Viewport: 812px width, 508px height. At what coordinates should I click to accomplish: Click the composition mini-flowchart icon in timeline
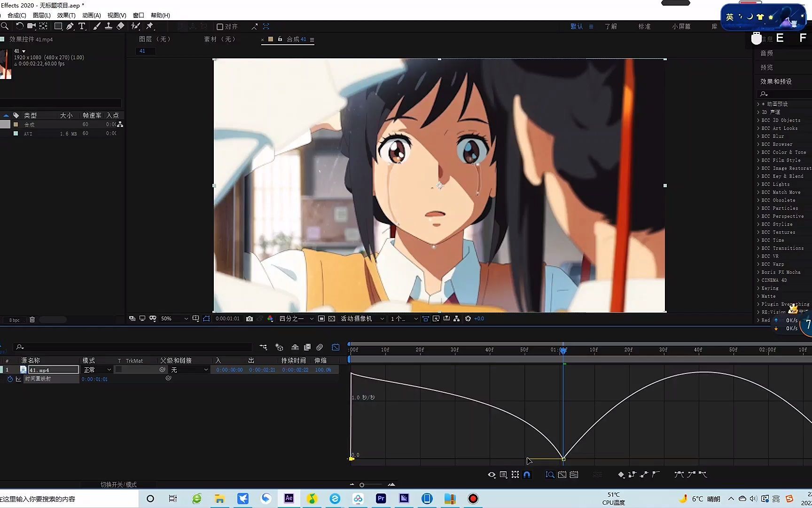(263, 347)
